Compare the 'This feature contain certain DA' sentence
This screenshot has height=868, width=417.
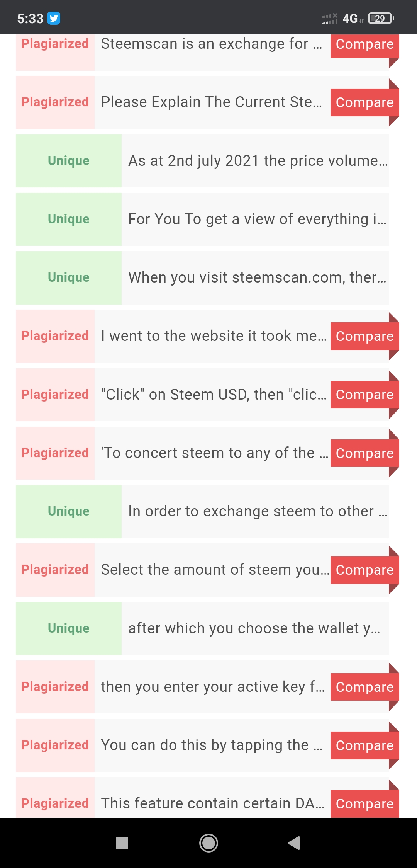pyautogui.click(x=364, y=803)
